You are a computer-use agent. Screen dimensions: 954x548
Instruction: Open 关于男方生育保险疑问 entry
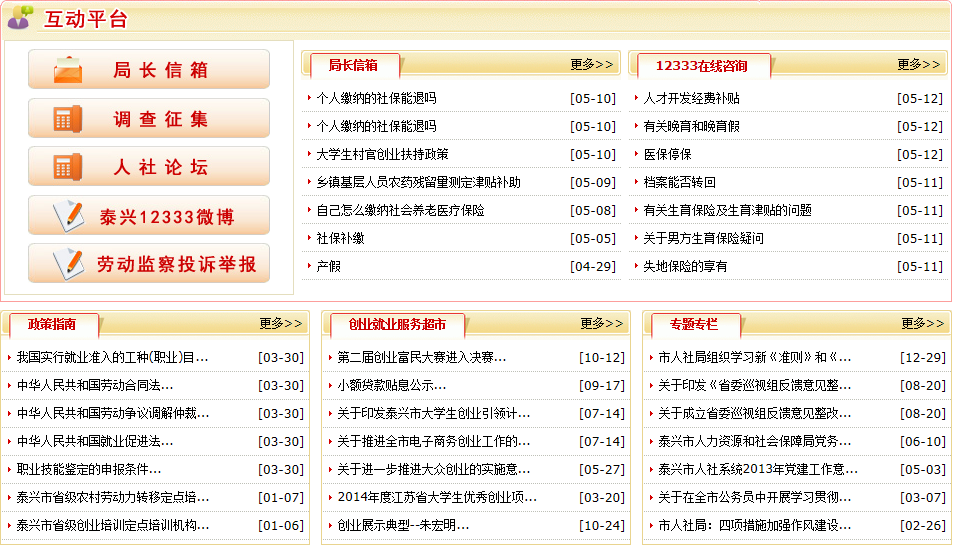coord(703,238)
